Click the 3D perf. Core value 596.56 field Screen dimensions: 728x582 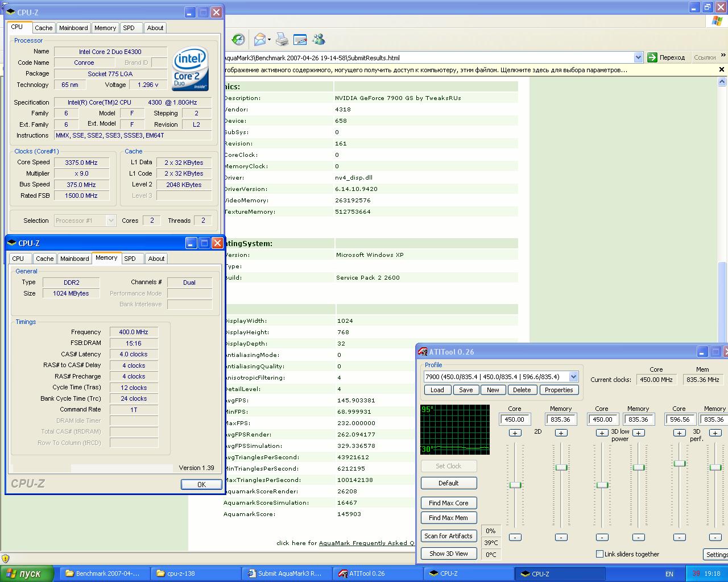tap(680, 419)
